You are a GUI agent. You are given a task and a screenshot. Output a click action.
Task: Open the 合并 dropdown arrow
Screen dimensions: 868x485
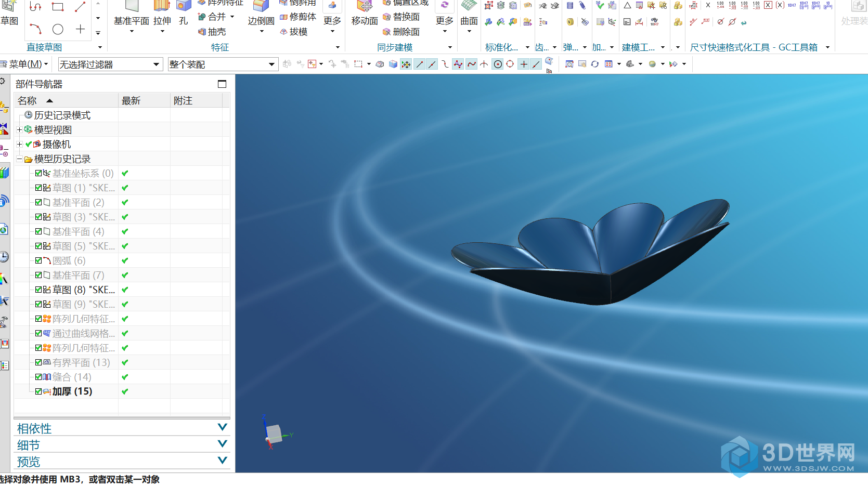point(232,17)
